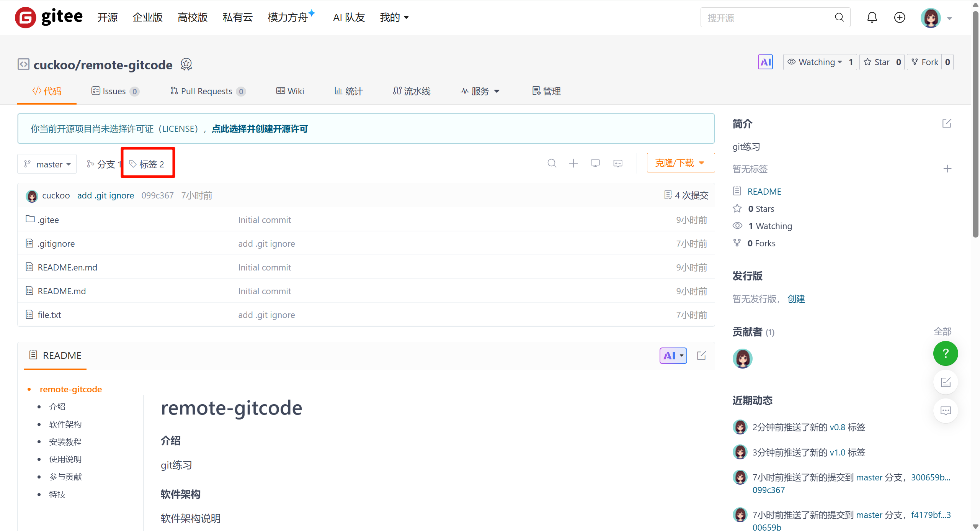Toggle the Star button
The height and width of the screenshot is (531, 980).
point(877,62)
